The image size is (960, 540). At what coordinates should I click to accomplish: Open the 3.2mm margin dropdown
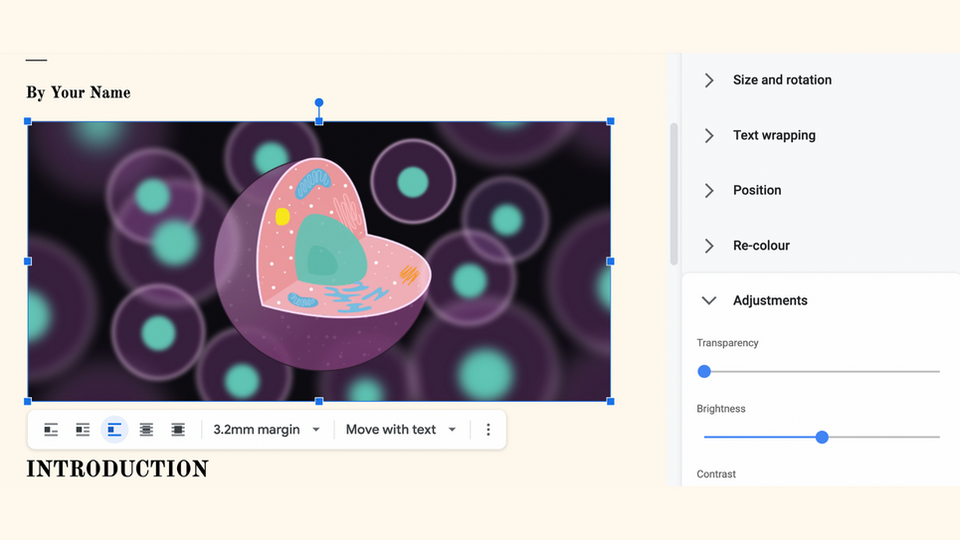click(x=266, y=430)
